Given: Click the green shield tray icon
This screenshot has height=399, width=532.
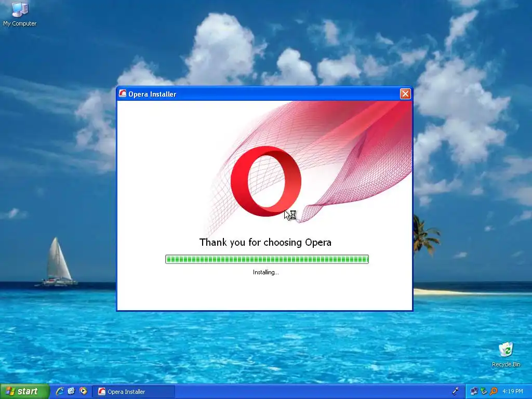Looking at the screenshot, I should point(484,391).
